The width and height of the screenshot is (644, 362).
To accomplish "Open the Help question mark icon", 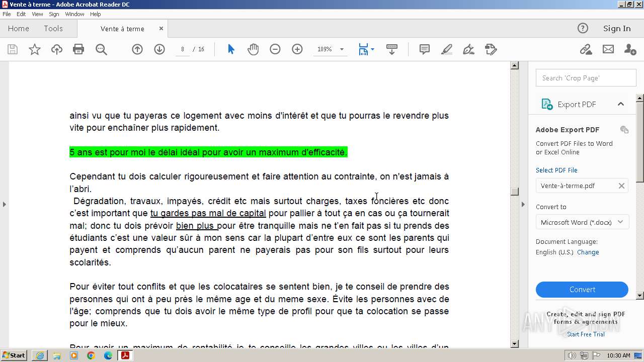I will click(x=583, y=28).
